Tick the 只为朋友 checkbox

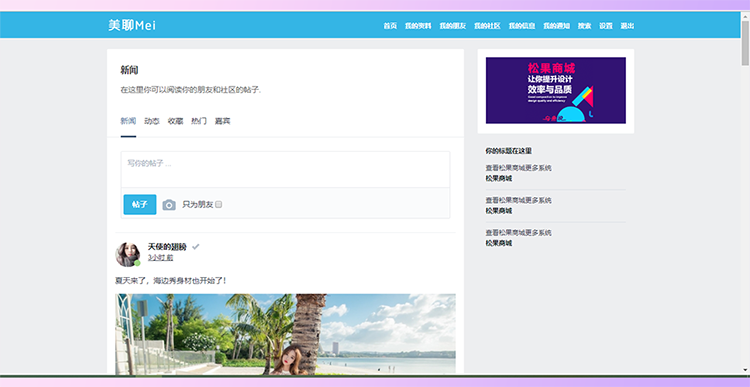pyautogui.click(x=219, y=204)
